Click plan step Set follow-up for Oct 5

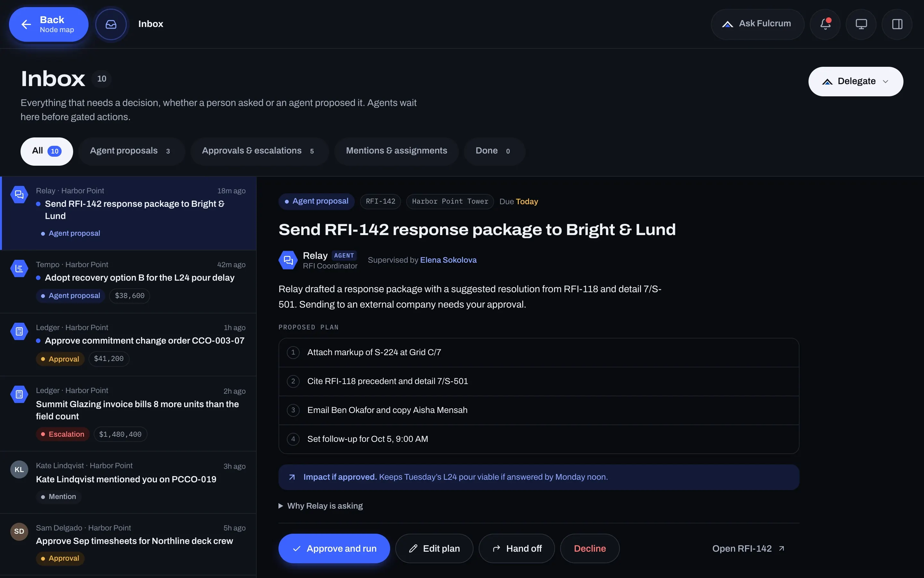[x=539, y=439]
